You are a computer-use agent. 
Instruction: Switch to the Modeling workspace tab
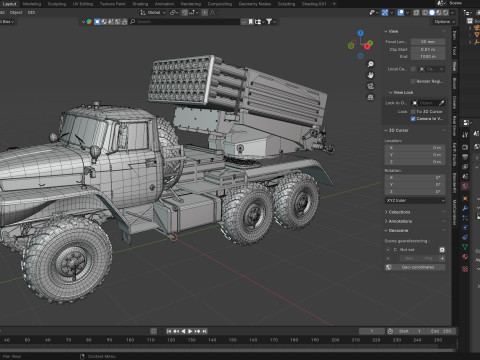pos(32,4)
